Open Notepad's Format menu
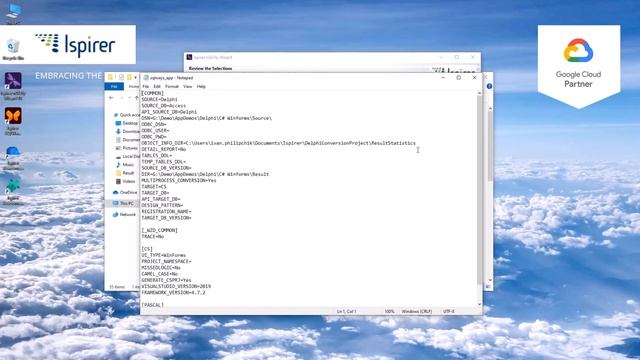This screenshot has height=360, width=640. pos(172,87)
